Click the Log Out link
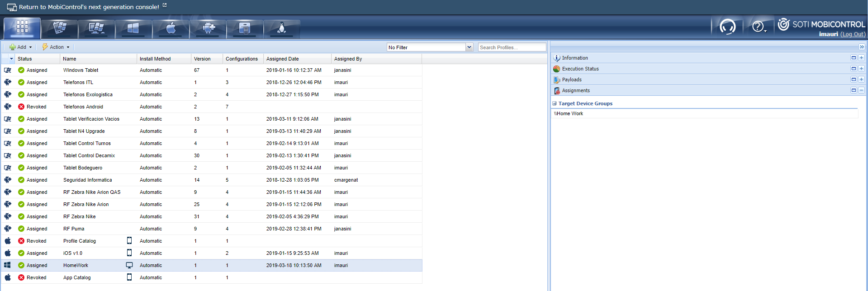The image size is (868, 291). pos(853,34)
